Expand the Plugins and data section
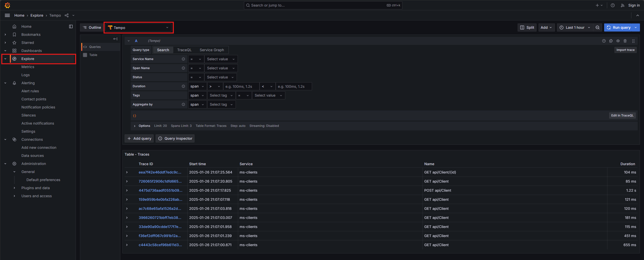Screen dimensions: 644x260 pyautogui.click(x=14, y=188)
